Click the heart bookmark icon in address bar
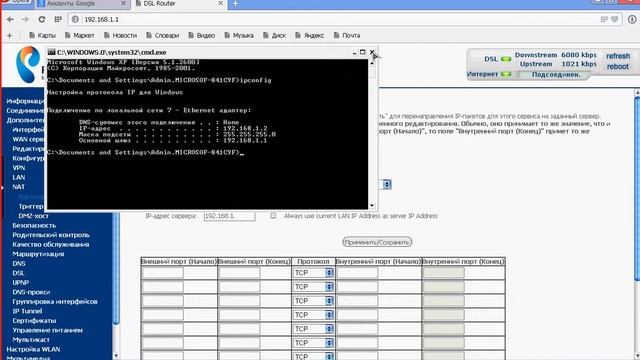This screenshot has height=360, width=640. click(614, 19)
